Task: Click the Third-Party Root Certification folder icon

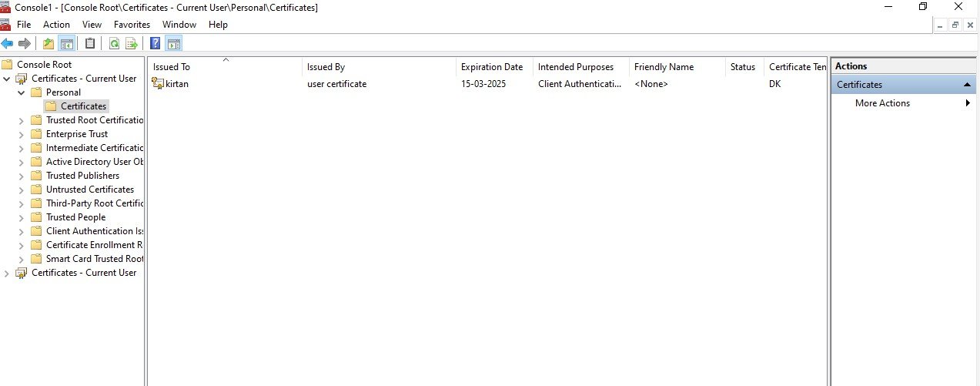Action: coord(36,203)
